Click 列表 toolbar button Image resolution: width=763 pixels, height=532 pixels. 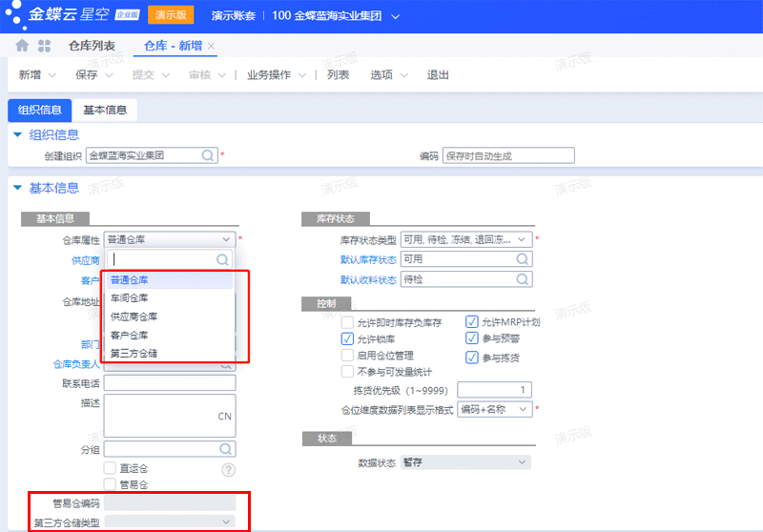338,75
